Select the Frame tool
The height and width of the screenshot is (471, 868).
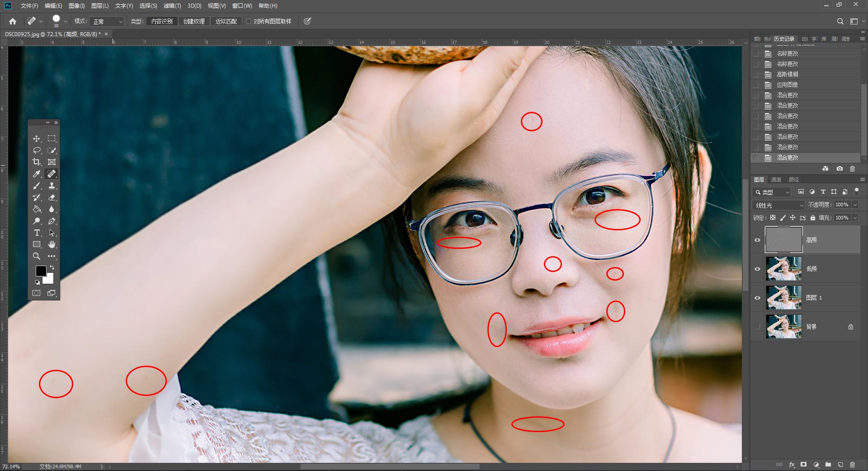pyautogui.click(x=52, y=162)
